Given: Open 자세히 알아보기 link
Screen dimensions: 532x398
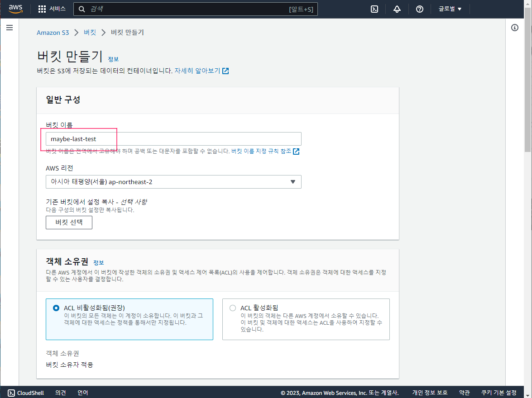Looking at the screenshot, I should (197, 71).
